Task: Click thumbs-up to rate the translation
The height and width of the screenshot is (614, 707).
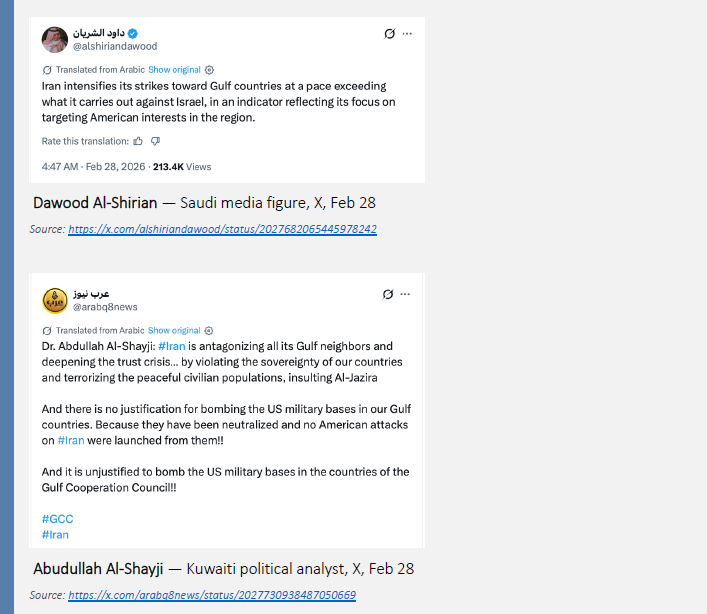Action: click(138, 142)
